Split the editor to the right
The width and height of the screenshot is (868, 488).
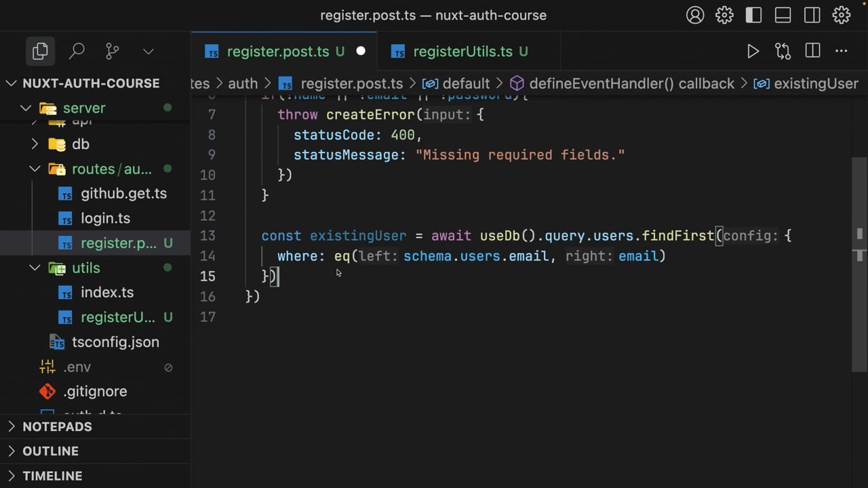pos(812,51)
